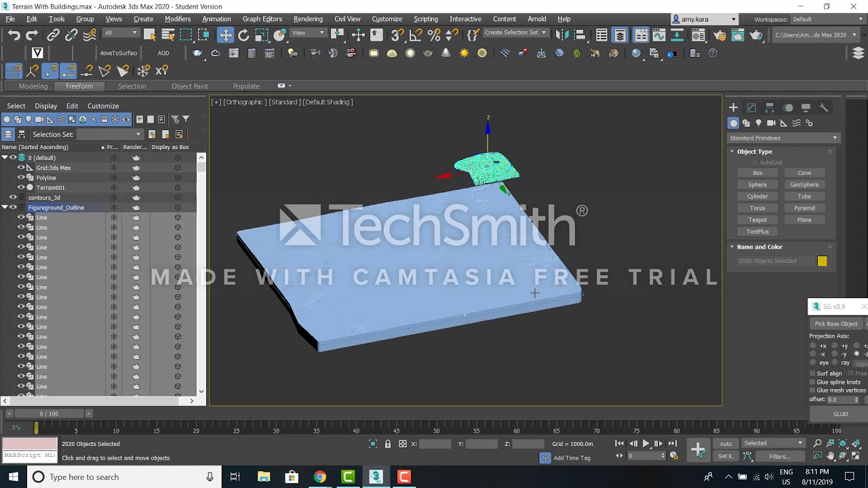Click the yellow object color swatch
The height and width of the screenshot is (488, 868).
click(x=822, y=261)
